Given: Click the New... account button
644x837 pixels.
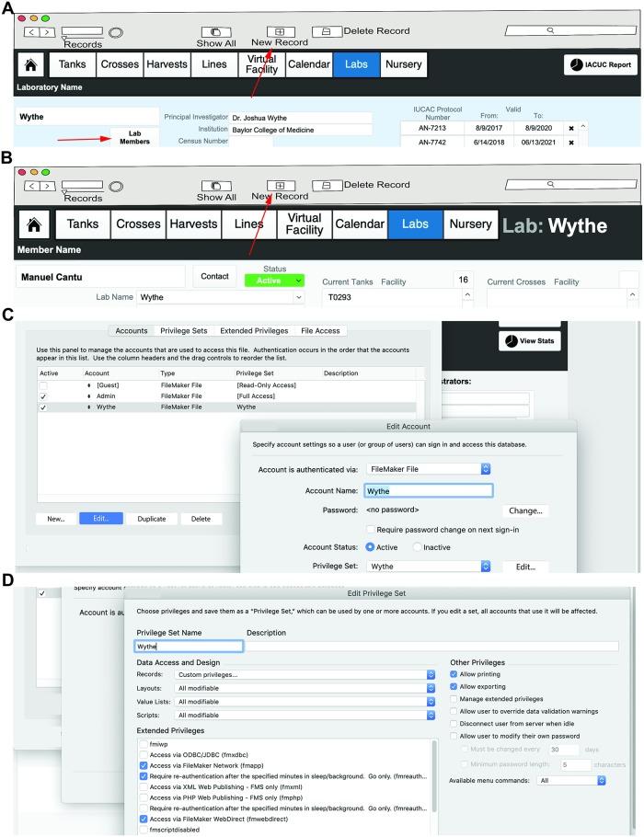Looking at the screenshot, I should 55,519.
